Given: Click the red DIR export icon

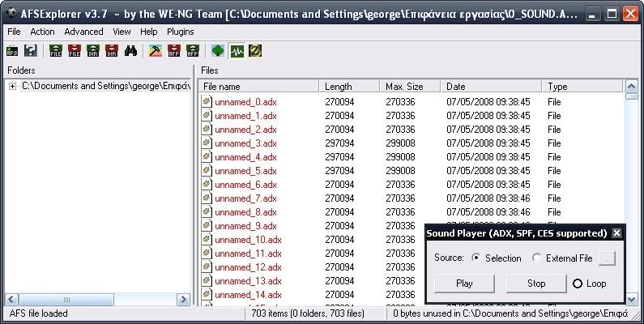Looking at the screenshot, I should [112, 51].
